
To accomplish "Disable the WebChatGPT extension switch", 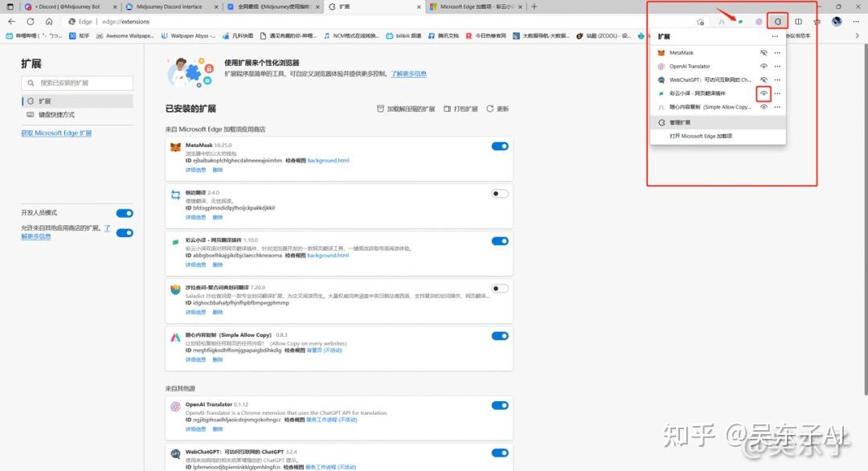I will 500,453.
